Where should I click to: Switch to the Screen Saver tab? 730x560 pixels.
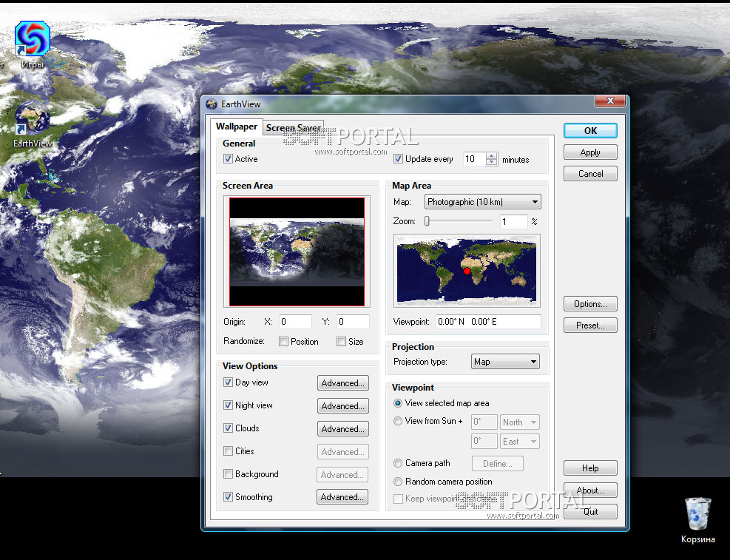tap(294, 127)
